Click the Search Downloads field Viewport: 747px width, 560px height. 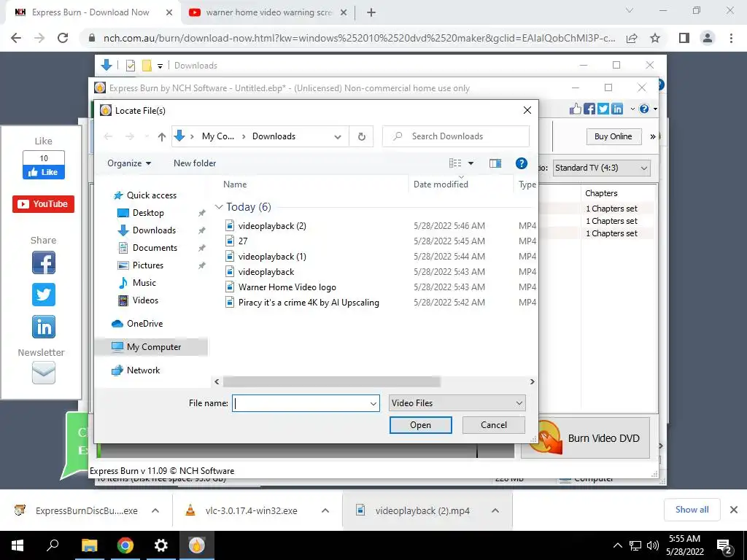(456, 136)
